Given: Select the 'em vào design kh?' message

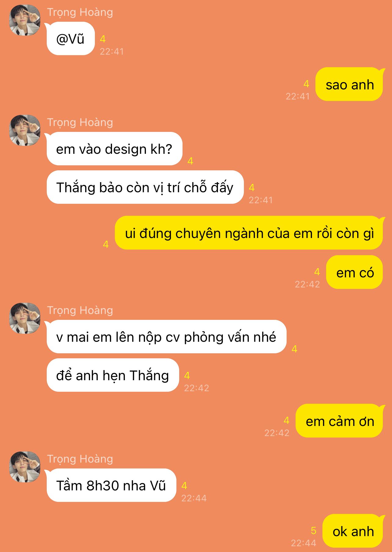Looking at the screenshot, I should point(114,149).
